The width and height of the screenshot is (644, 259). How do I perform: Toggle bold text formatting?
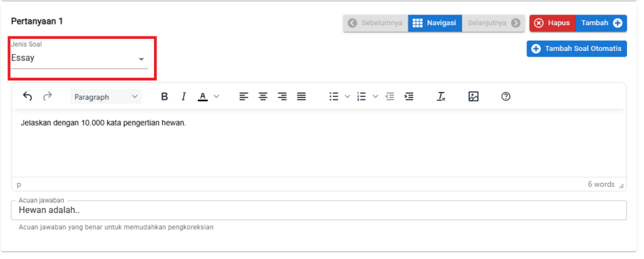pyautogui.click(x=164, y=96)
